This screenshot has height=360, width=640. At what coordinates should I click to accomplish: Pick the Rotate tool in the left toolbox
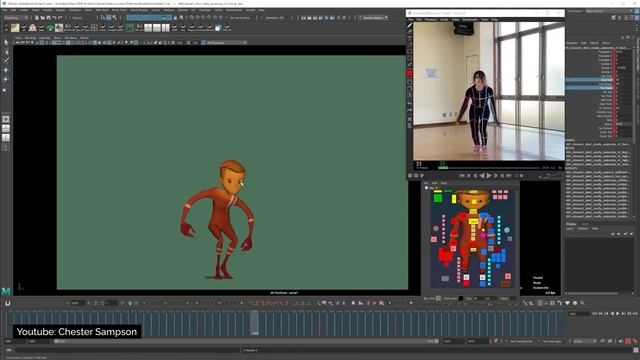click(x=6, y=79)
